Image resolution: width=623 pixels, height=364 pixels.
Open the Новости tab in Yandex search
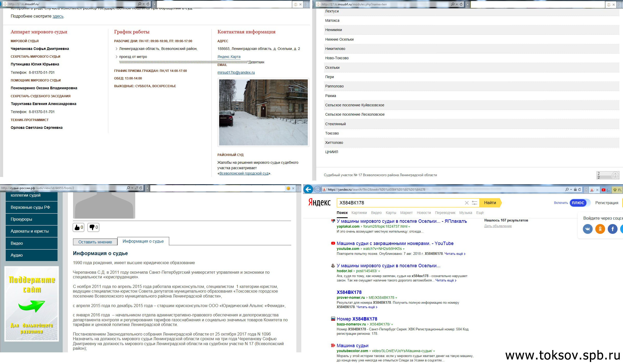pos(424,213)
